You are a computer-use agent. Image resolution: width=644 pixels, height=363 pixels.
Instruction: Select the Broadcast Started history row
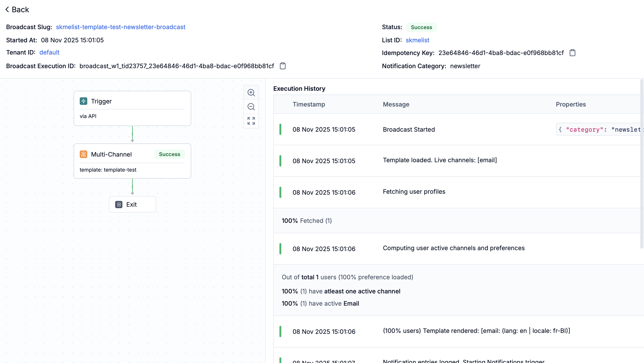coord(409,129)
